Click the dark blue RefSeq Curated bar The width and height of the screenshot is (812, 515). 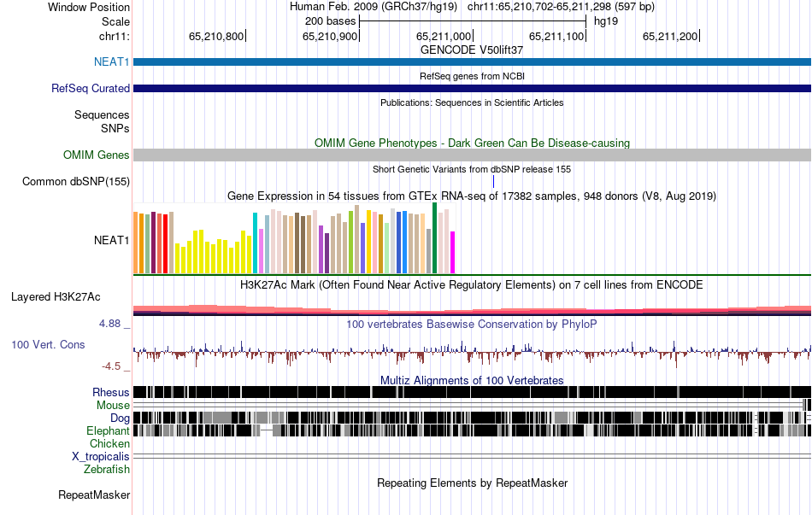(473, 89)
